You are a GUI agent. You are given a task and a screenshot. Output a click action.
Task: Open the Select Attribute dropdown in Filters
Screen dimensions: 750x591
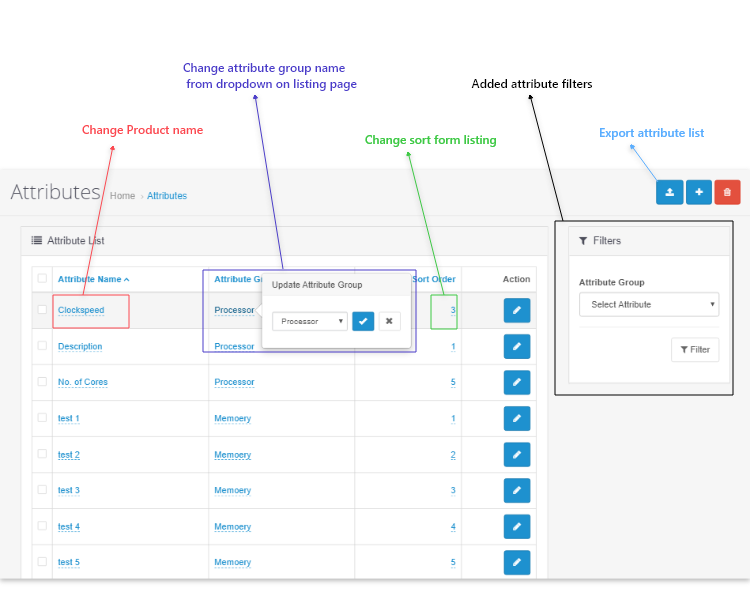point(649,305)
